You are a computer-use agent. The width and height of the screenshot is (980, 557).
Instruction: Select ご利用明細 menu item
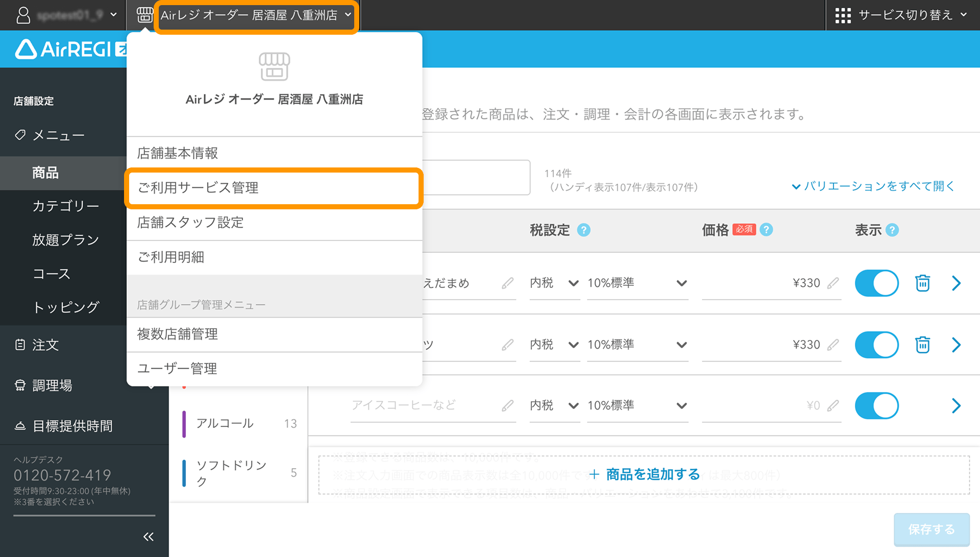click(274, 257)
